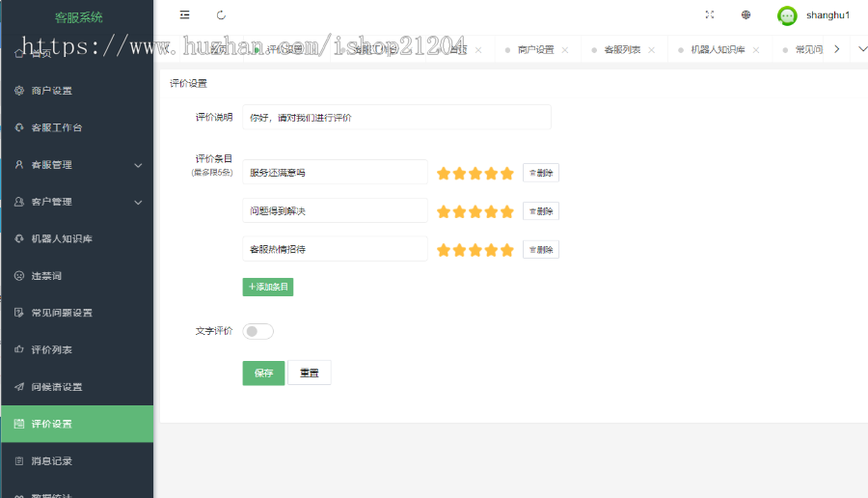Viewport: 868px width, 498px height.
Task: Expand the 客户管理 submenu chevron
Action: pos(138,202)
